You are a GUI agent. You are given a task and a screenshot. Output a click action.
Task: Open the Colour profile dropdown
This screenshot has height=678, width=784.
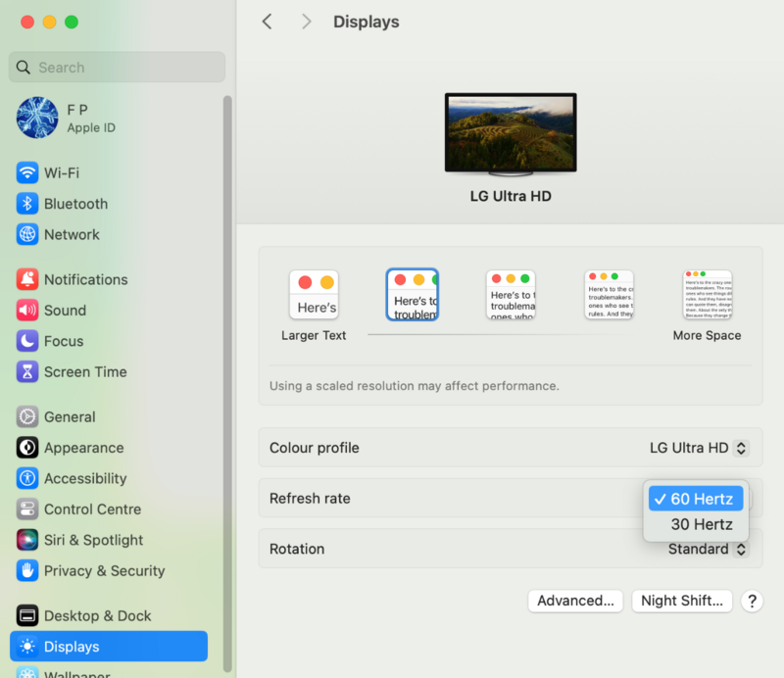point(699,448)
